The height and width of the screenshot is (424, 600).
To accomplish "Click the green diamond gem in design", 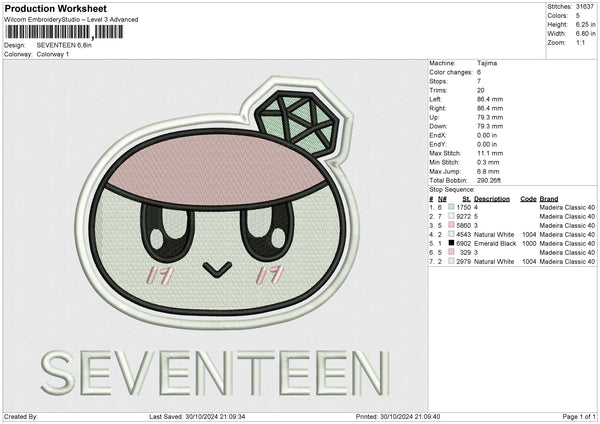I will tap(297, 123).
